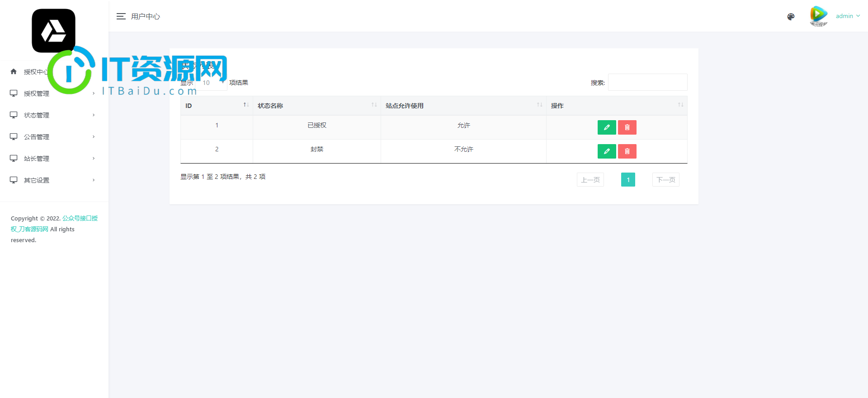Open the 公众号接口授权_刀客源码网 footer link
Viewport: 868px width, 398px height.
click(x=54, y=224)
